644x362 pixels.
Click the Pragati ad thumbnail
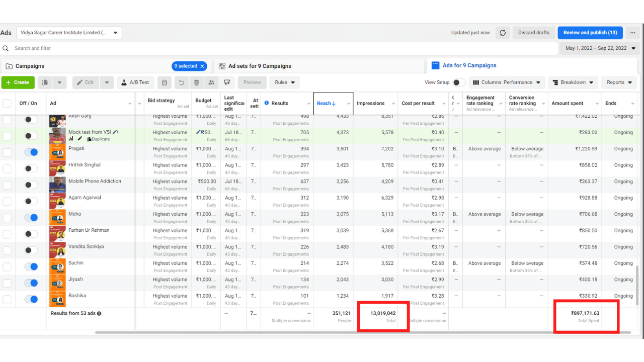coord(57,152)
